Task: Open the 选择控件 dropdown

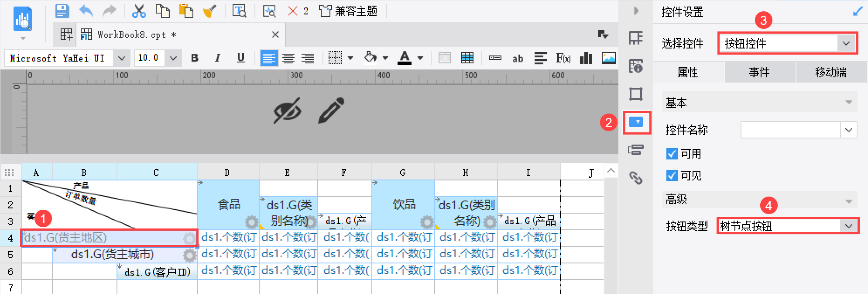Action: (x=788, y=43)
